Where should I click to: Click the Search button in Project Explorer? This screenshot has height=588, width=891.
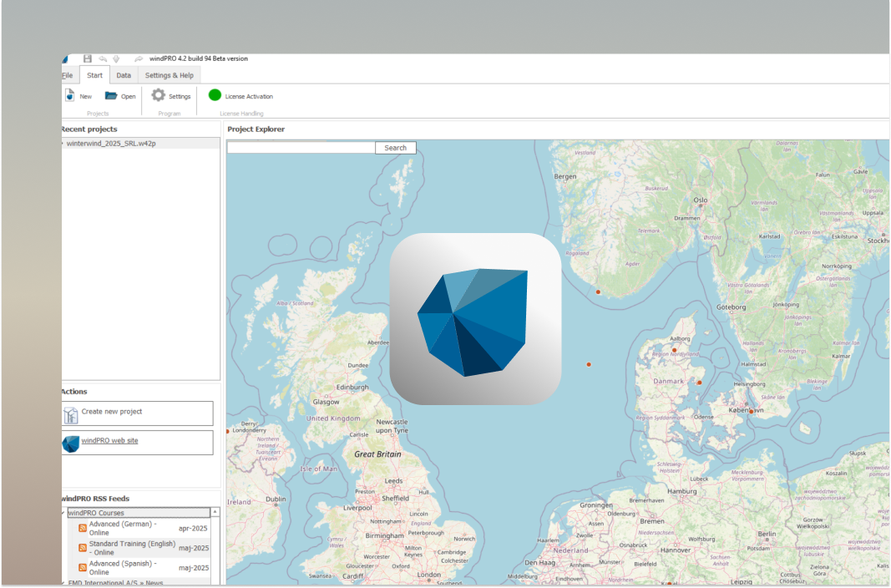click(395, 147)
